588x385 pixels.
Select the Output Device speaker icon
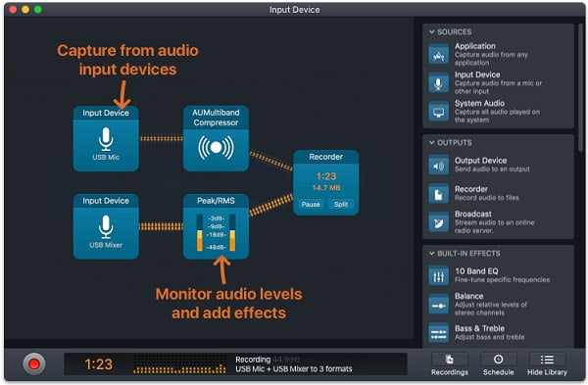(438, 166)
